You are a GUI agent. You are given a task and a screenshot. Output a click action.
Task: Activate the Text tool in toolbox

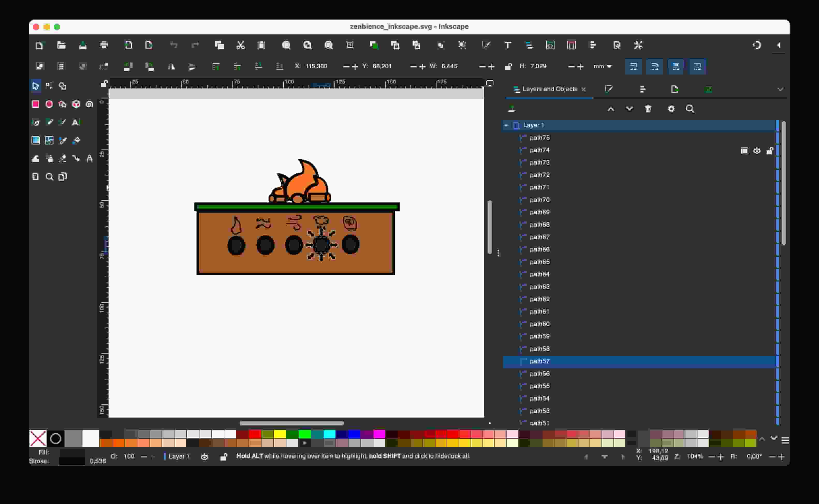pos(76,122)
